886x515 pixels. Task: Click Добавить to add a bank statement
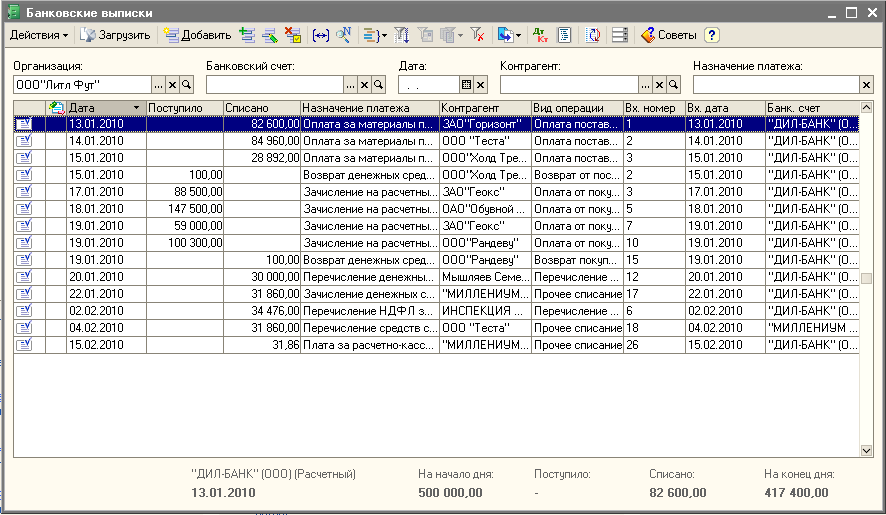pos(197,35)
